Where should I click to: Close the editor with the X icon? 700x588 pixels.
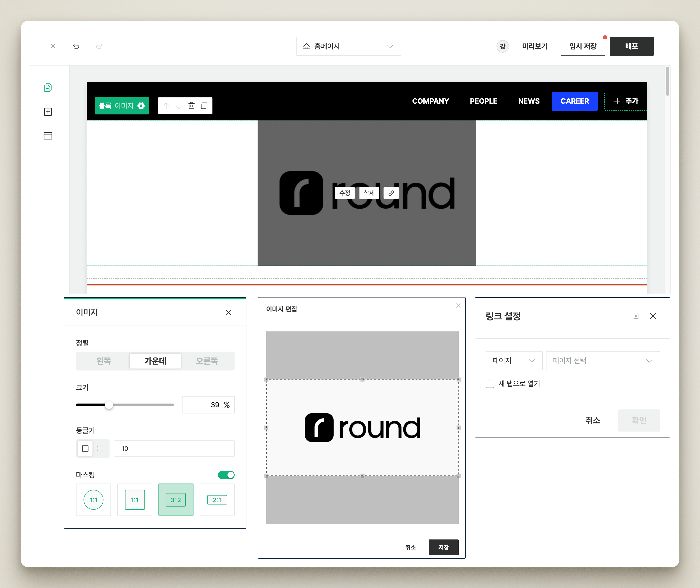53,46
